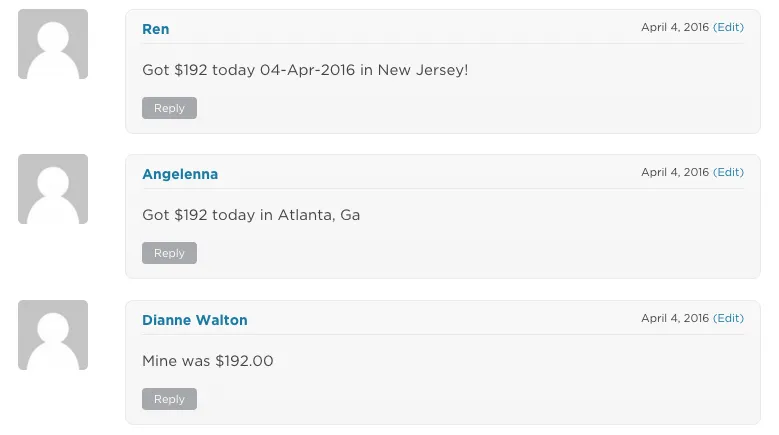
Task: Click Edit link on Ren's comment
Action: 728,27
